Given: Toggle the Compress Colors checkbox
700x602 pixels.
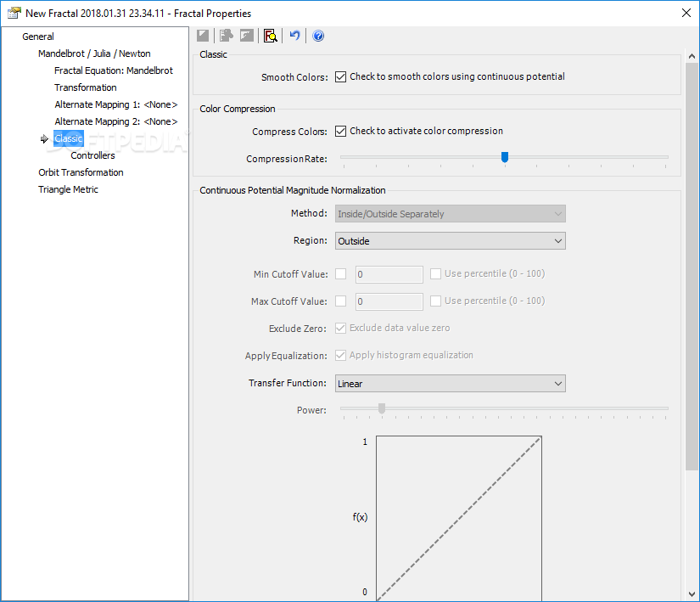Looking at the screenshot, I should [x=340, y=132].
